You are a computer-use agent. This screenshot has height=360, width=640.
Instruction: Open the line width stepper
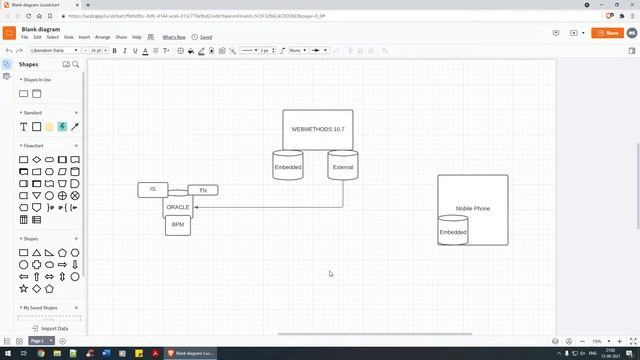pyautogui.click(x=268, y=50)
